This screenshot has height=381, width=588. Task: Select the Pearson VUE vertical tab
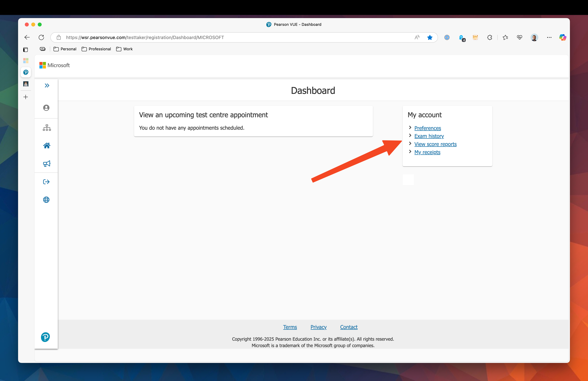(26, 72)
